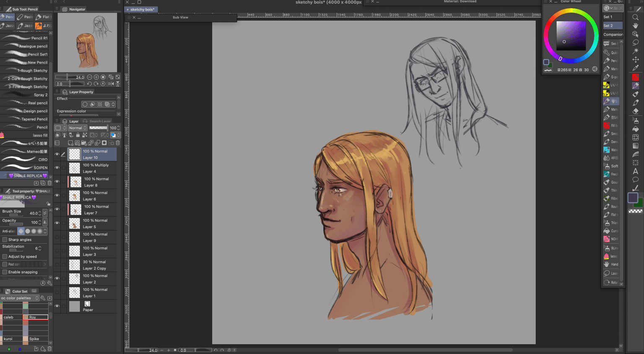Select the Move layer tool
This screenshot has height=354, width=644.
[636, 60]
